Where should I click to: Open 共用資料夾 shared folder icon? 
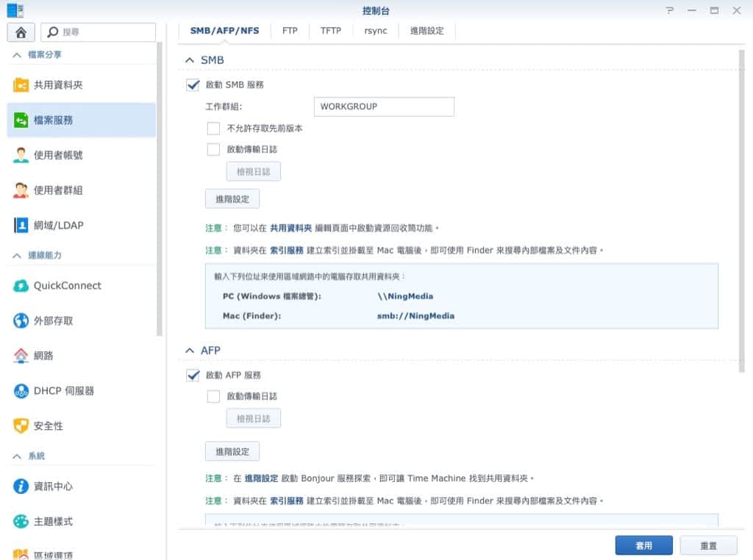coord(21,85)
